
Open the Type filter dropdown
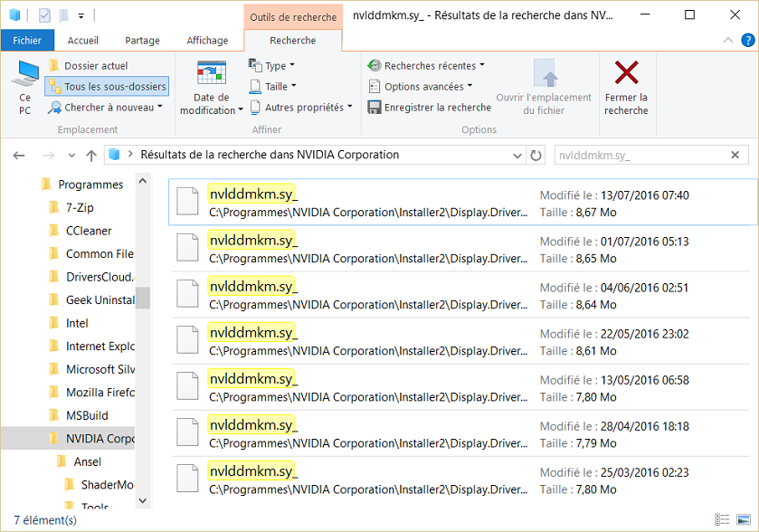click(x=272, y=66)
